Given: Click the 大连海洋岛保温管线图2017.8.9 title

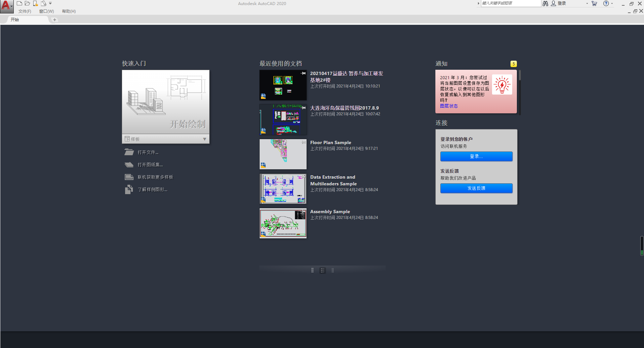Looking at the screenshot, I should pyautogui.click(x=344, y=108).
